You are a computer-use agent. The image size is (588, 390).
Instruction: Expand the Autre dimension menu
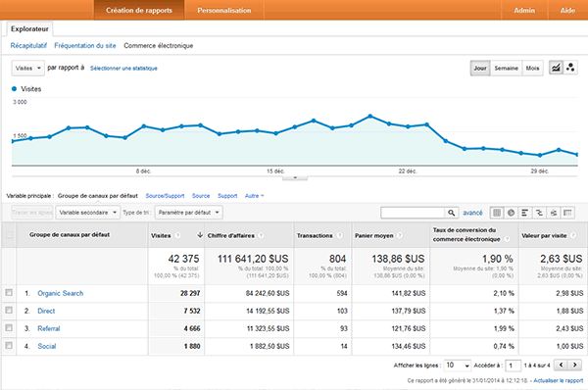255,196
